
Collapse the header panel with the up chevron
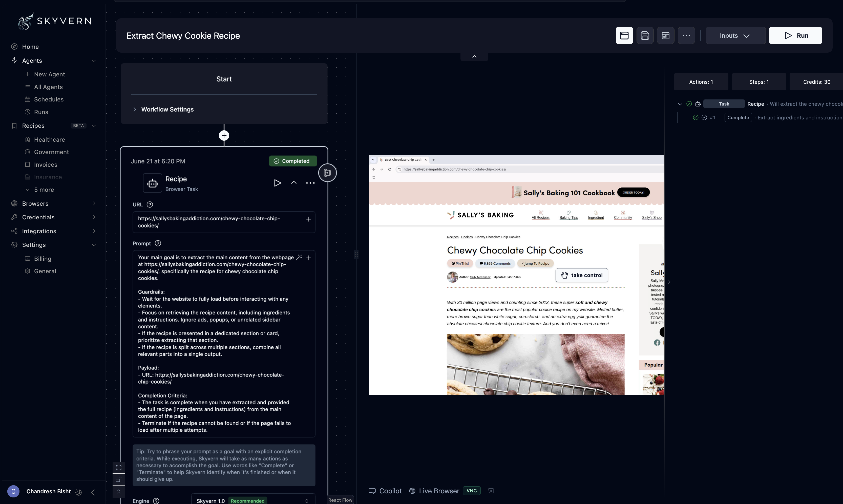(474, 57)
